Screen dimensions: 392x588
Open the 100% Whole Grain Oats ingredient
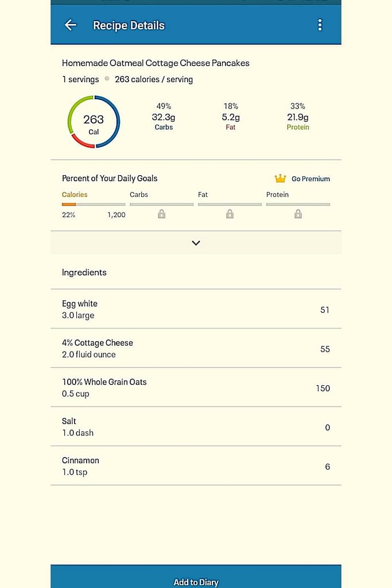[x=196, y=388]
